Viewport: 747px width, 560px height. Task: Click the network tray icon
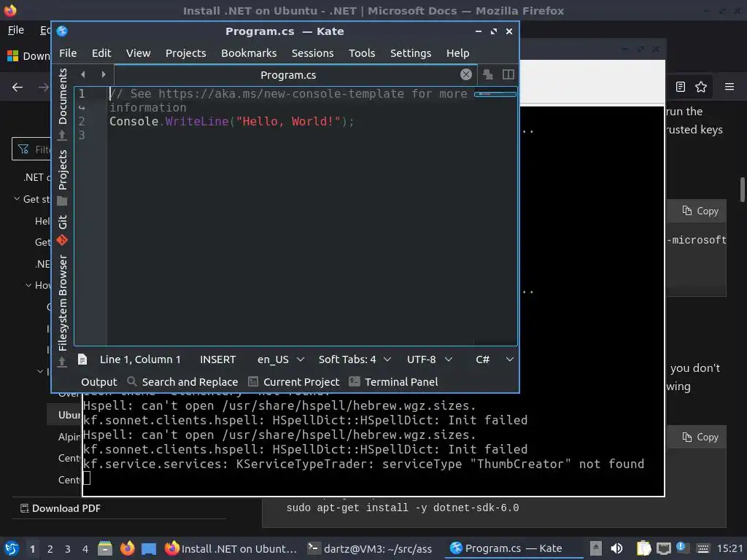(x=664, y=548)
